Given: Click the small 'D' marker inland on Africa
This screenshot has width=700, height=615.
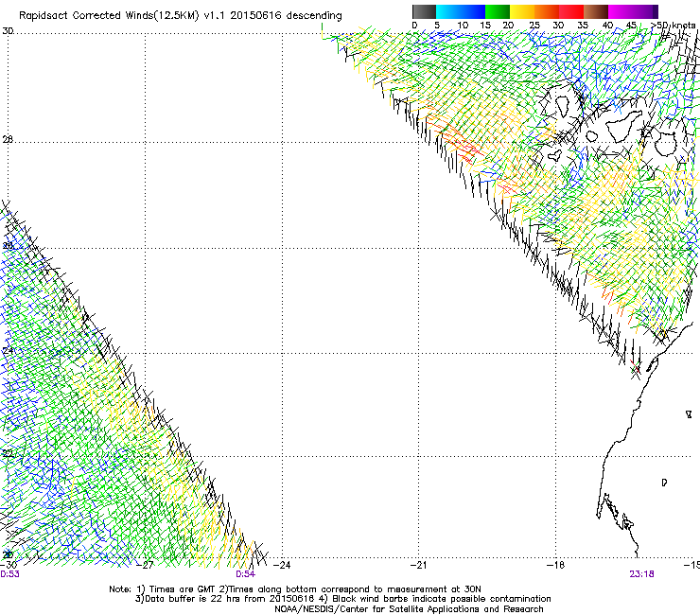Looking at the screenshot, I should [x=664, y=483].
